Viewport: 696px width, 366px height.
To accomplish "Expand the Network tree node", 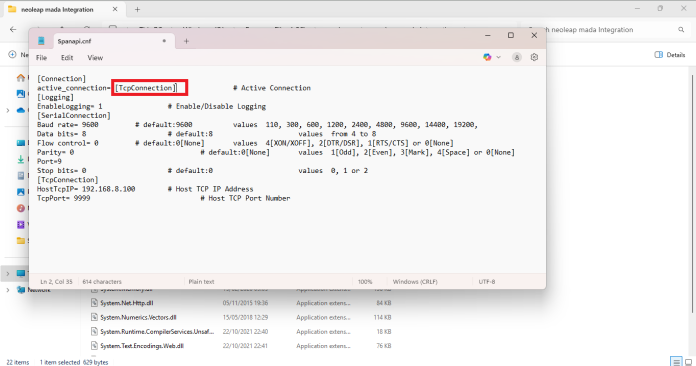I will pos(8,290).
